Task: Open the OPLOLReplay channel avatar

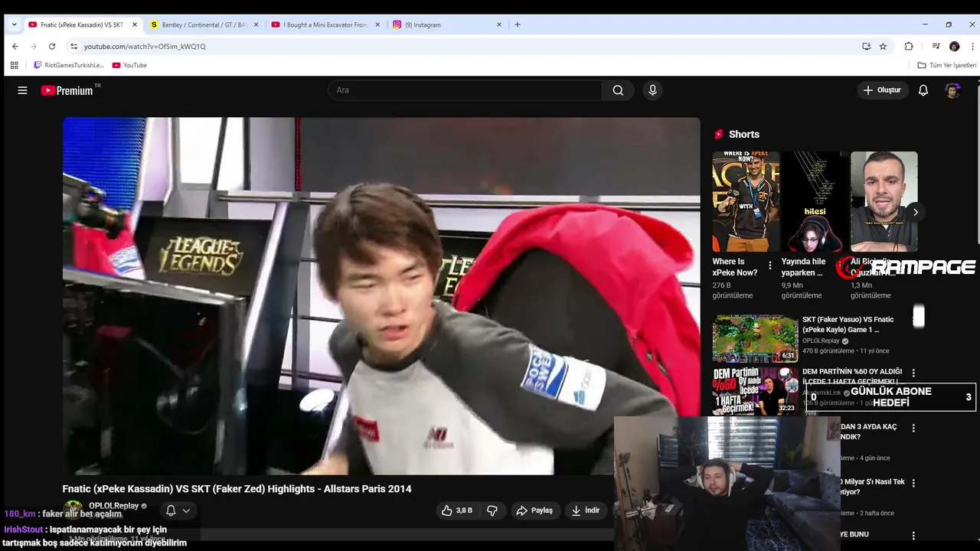Action: [73, 510]
